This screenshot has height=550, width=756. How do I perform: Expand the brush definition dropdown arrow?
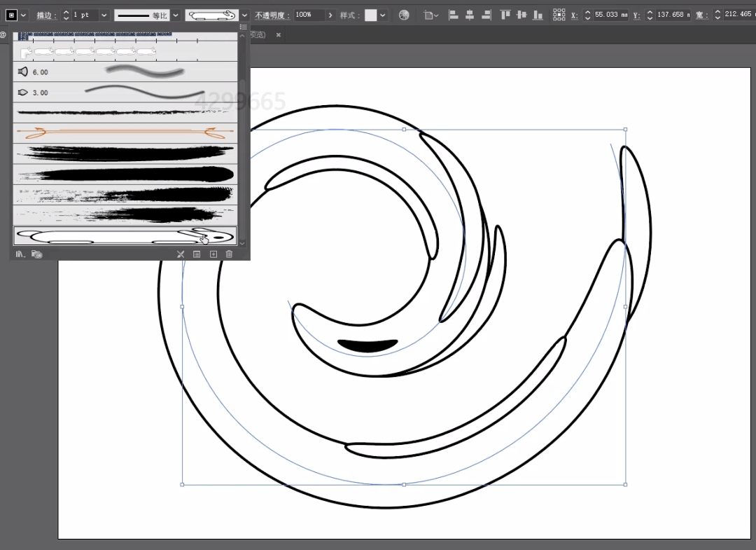click(244, 15)
